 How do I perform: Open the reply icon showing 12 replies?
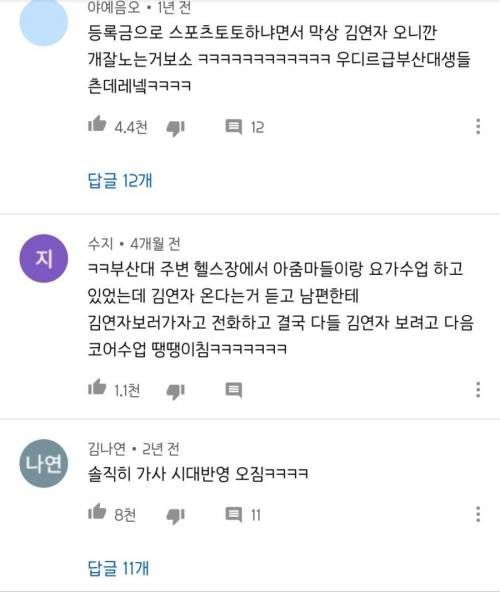(x=234, y=126)
